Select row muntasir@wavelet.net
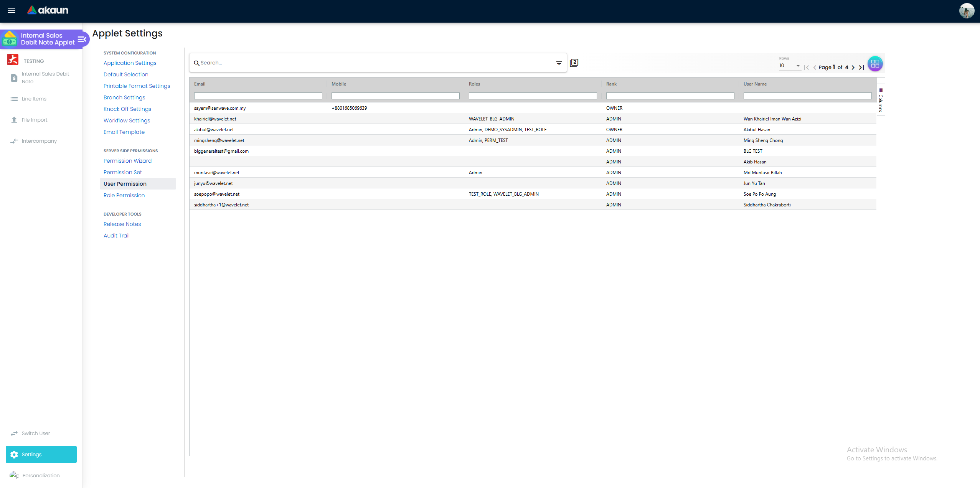This screenshot has width=980, height=488. point(533,173)
